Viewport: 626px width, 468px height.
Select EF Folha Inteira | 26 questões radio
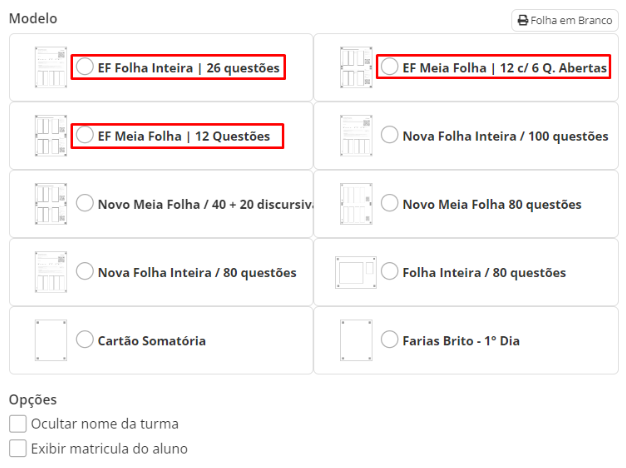pyautogui.click(x=85, y=67)
